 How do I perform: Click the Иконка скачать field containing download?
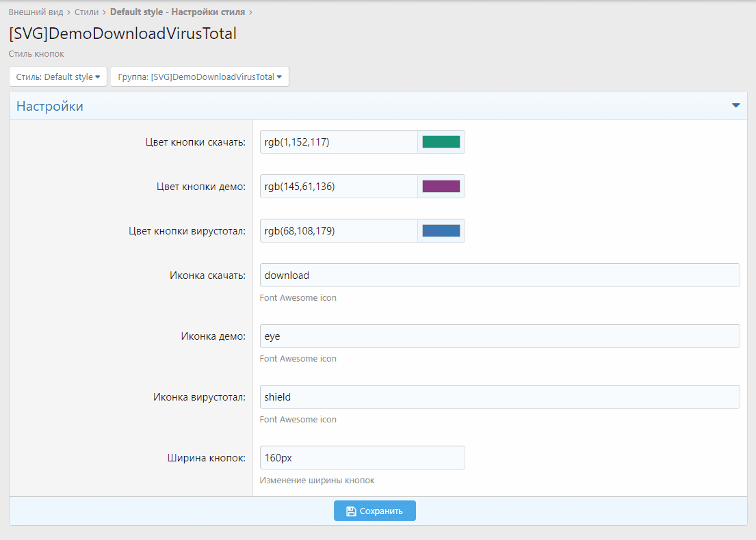pyautogui.click(x=499, y=275)
